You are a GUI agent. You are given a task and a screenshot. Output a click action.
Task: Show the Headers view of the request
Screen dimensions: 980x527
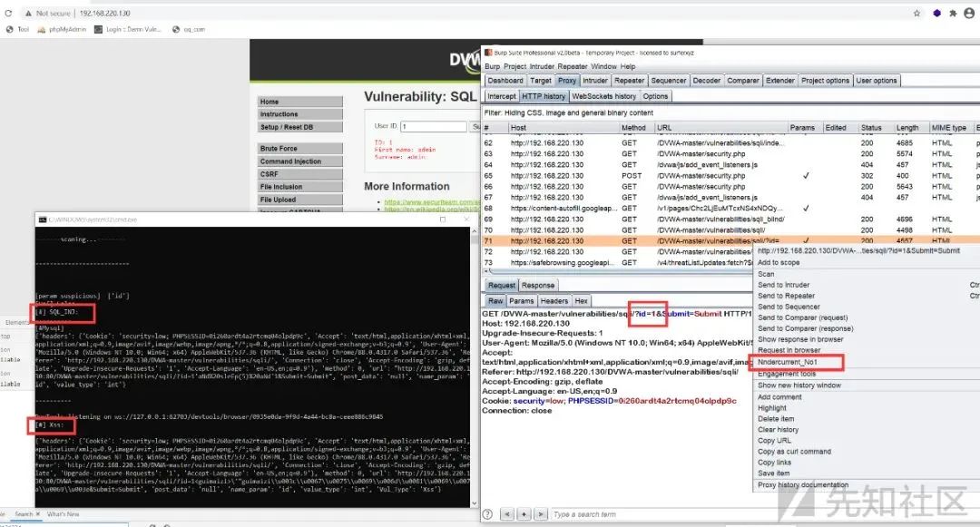554,301
